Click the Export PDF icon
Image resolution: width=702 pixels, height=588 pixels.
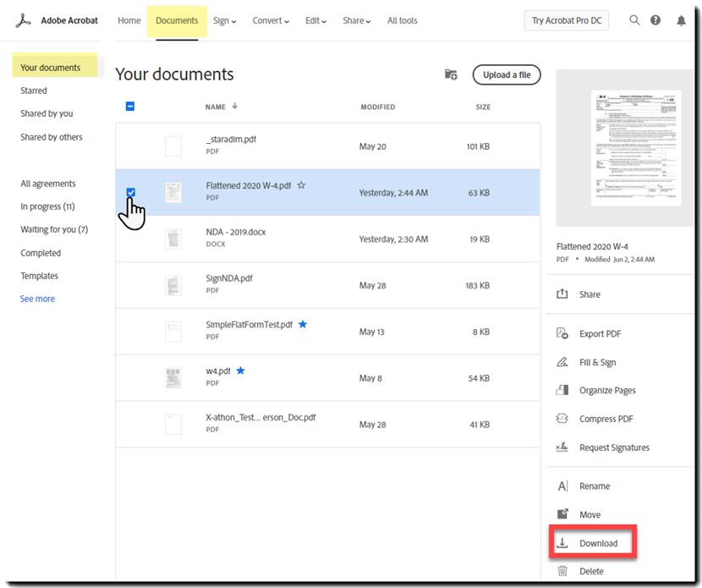562,333
